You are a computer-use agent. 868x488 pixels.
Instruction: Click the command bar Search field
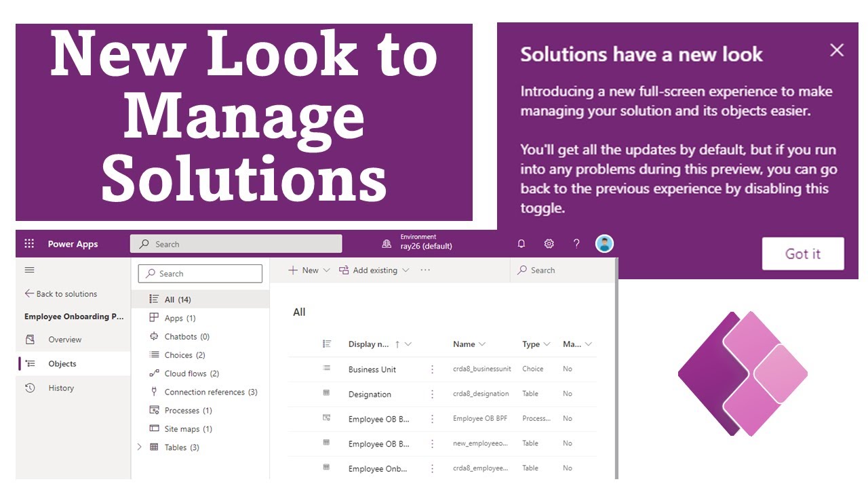coord(563,270)
